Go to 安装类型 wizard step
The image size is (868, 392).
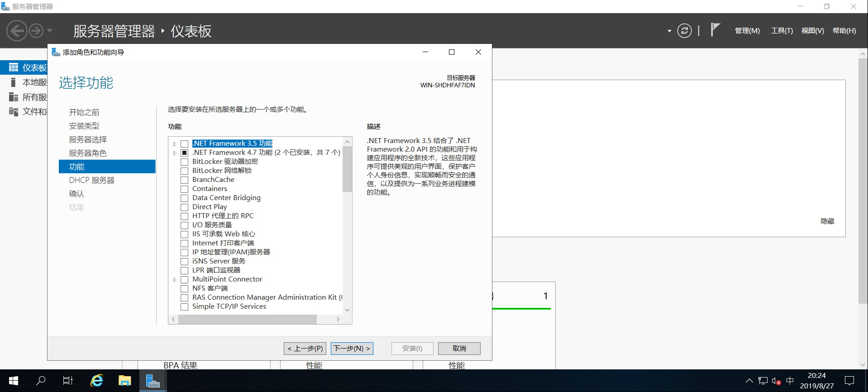click(84, 126)
